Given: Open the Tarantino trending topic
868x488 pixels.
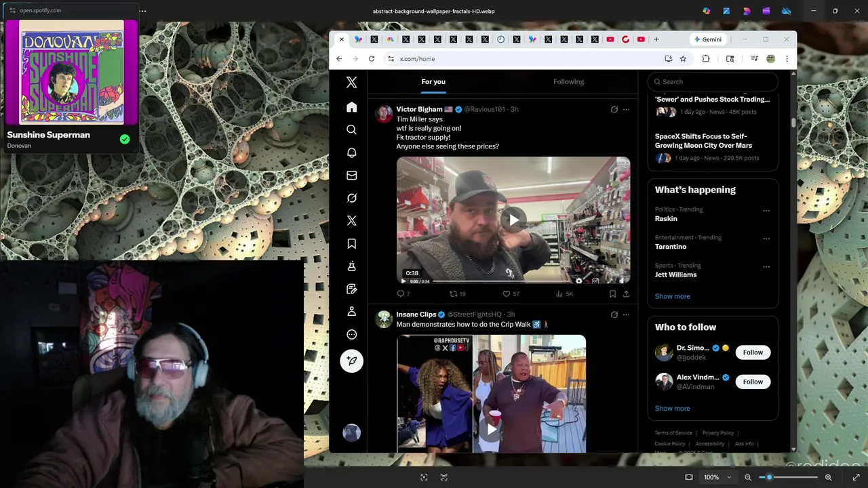Looking at the screenshot, I should click(x=671, y=247).
